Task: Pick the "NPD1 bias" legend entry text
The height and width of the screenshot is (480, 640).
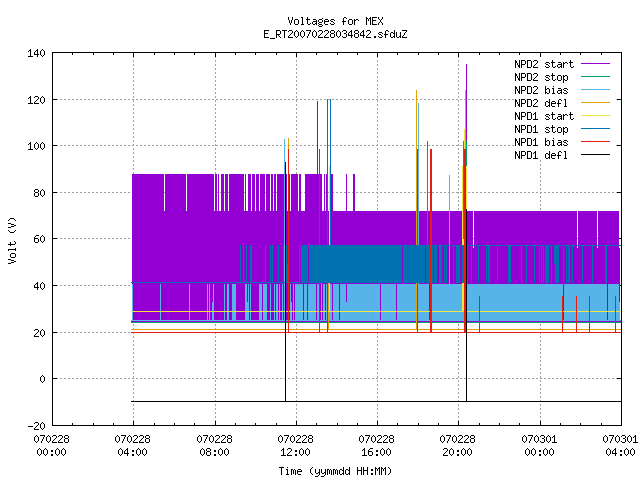Action: (541, 142)
